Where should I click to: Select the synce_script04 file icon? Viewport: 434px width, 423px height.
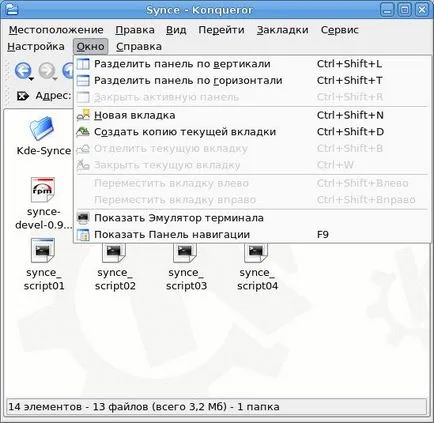tap(256, 253)
